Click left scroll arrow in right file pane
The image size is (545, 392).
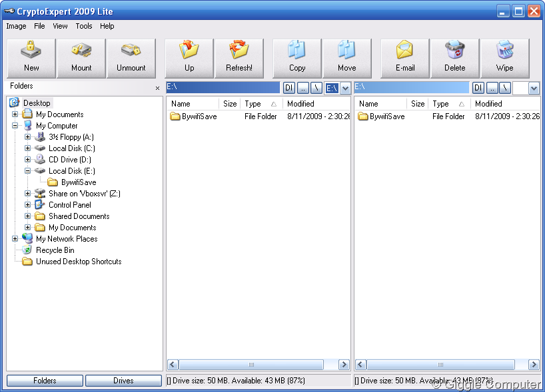360,365
